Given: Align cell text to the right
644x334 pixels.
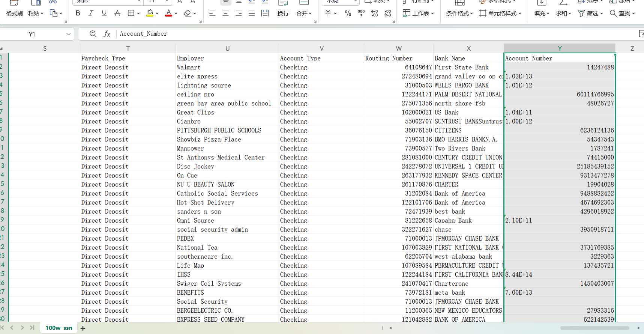Looking at the screenshot, I should coord(239,14).
